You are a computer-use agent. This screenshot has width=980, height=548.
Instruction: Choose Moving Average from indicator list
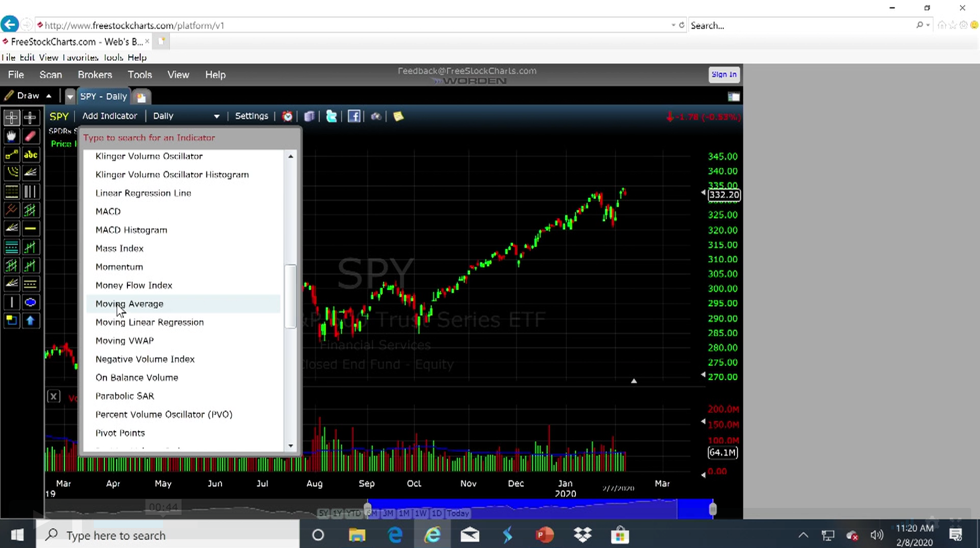(x=129, y=304)
